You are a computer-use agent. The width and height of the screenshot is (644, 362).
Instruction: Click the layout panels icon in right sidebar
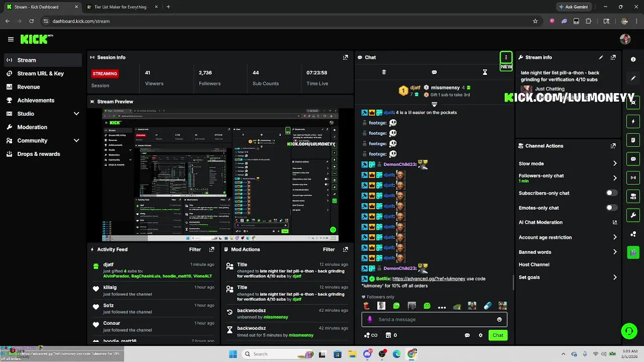click(x=633, y=196)
